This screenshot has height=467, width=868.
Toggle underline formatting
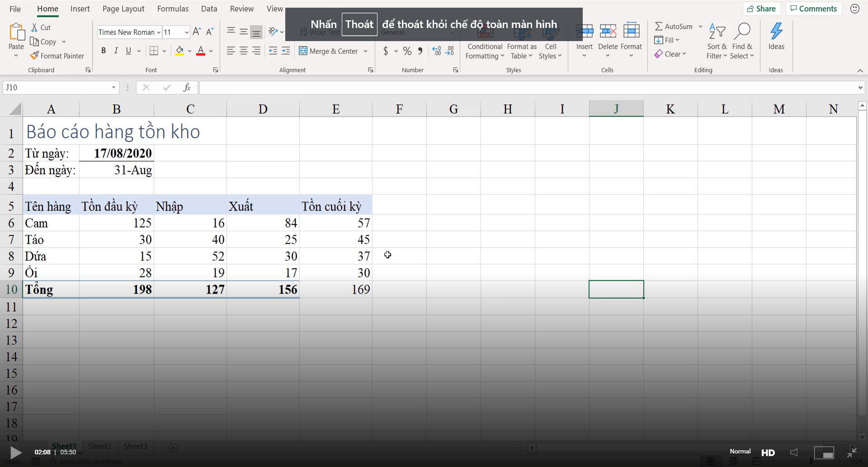click(129, 51)
